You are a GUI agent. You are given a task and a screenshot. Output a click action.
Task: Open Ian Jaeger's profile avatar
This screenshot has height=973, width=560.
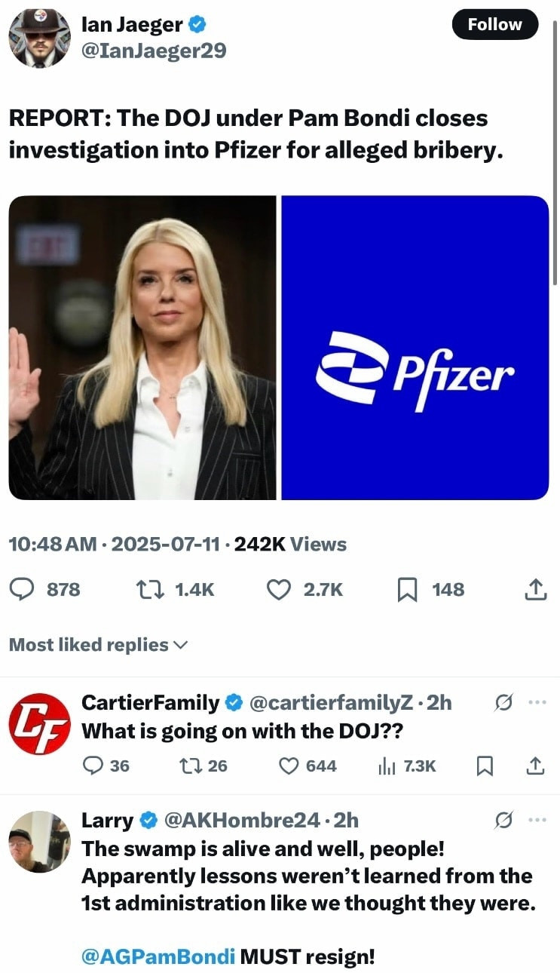point(39,38)
